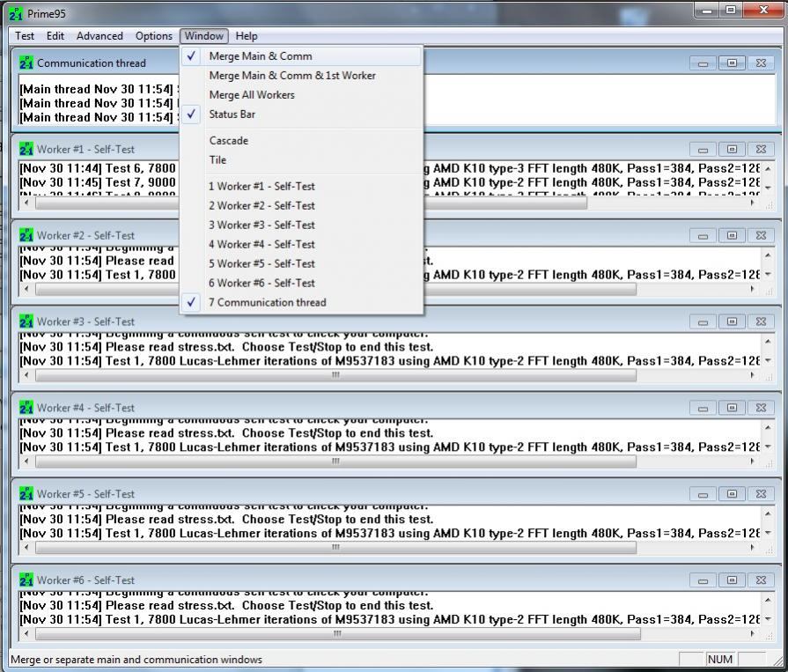Screen dimensions: 788x672
Task: Click Worker #5 horizontal scrollbar thumb
Action: click(335, 547)
